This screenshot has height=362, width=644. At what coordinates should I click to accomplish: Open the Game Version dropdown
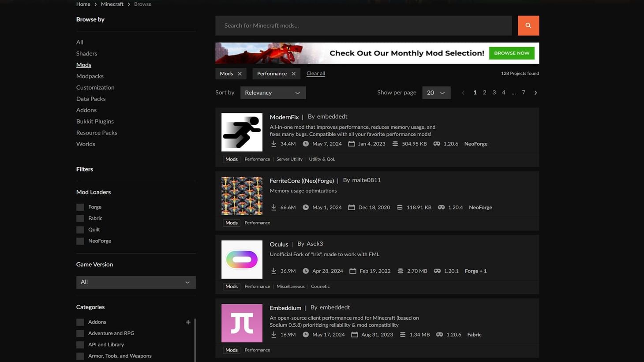coord(135,282)
